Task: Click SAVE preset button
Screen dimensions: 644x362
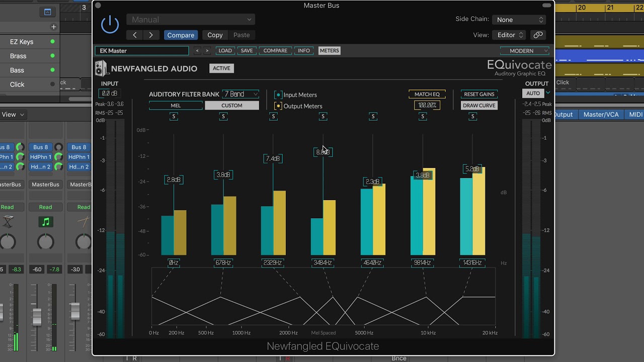Action: [x=247, y=50]
